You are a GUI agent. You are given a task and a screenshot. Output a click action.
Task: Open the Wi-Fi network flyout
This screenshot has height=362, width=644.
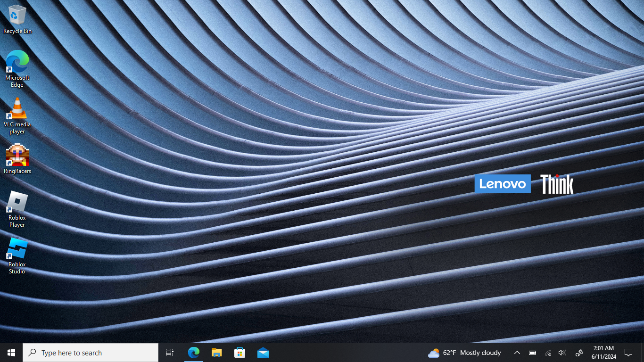pos(547,353)
